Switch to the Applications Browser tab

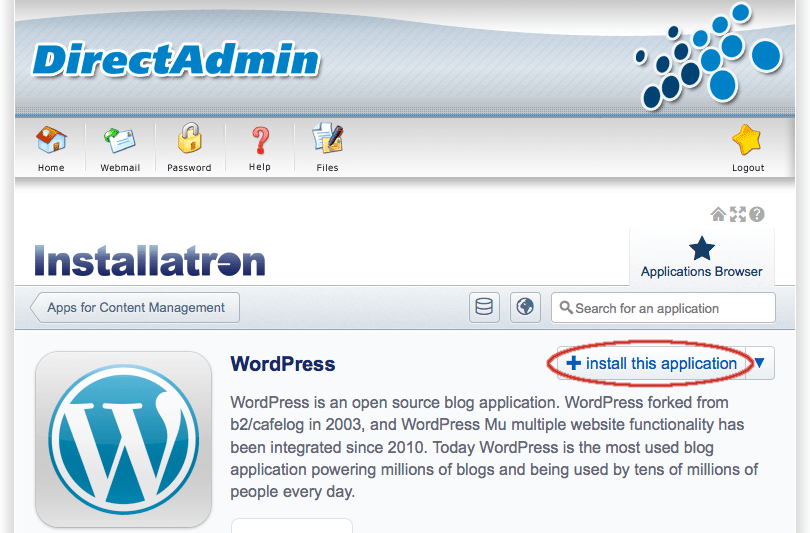click(x=702, y=257)
